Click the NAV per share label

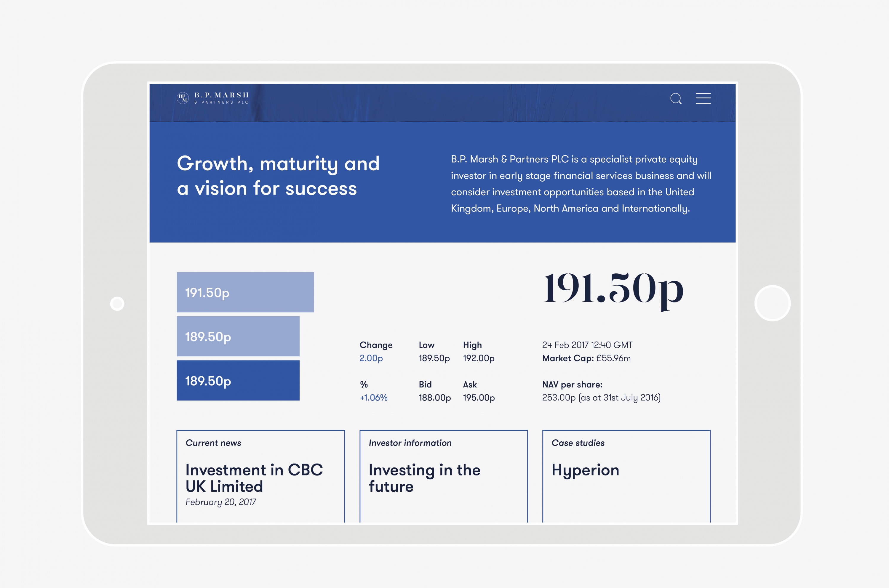[x=572, y=384]
